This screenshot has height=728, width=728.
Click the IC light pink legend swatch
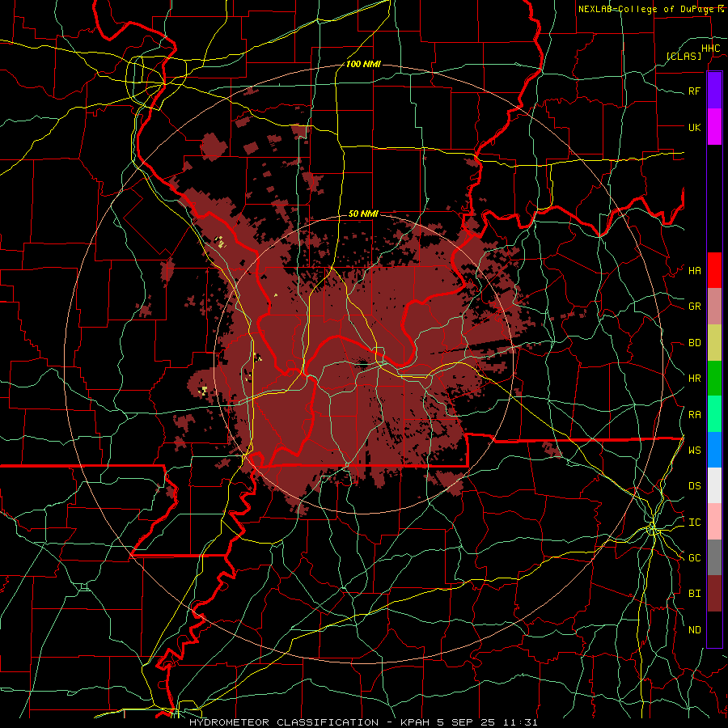(714, 522)
